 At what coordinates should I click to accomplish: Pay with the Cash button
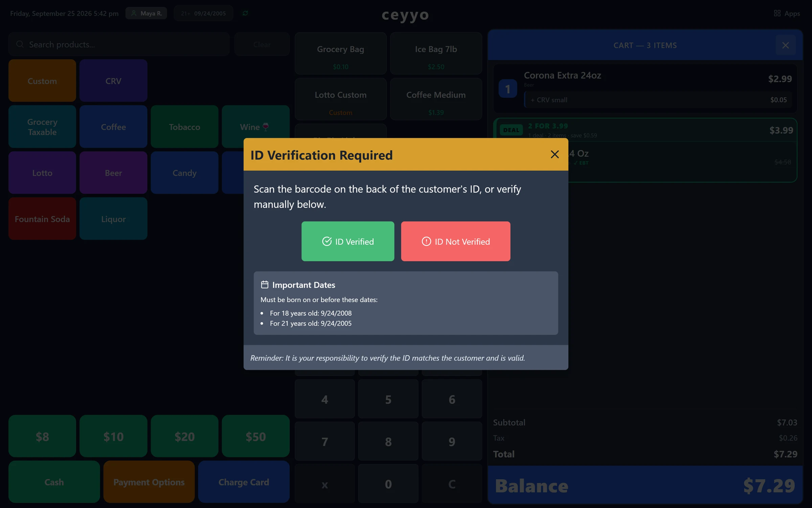point(54,482)
